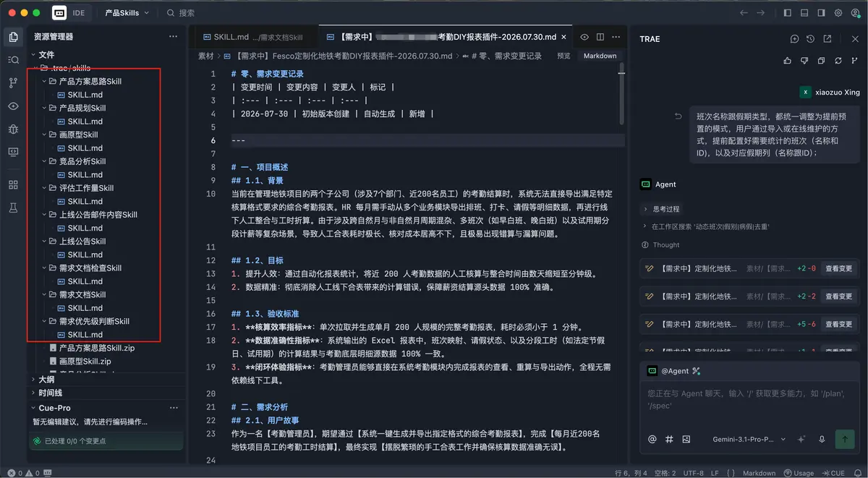Open the eye-shaped preview icon in activity bar
Image resolution: width=868 pixels, height=478 pixels.
click(13, 106)
